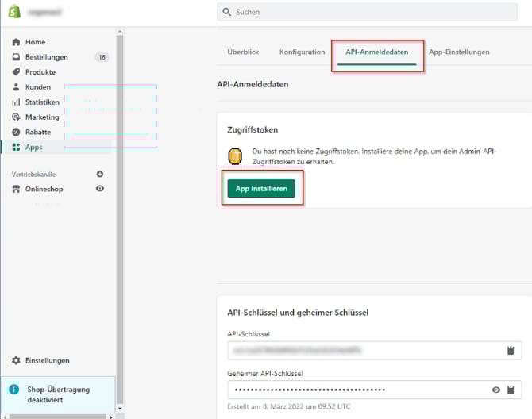This screenshot has width=532, height=419.
Task: Switch to the Konfiguration tab
Action: 302,52
